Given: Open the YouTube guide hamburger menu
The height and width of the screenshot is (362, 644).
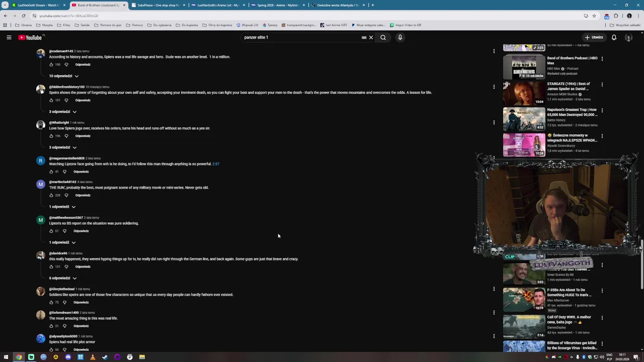Looking at the screenshot, I should pyautogui.click(x=9, y=37).
